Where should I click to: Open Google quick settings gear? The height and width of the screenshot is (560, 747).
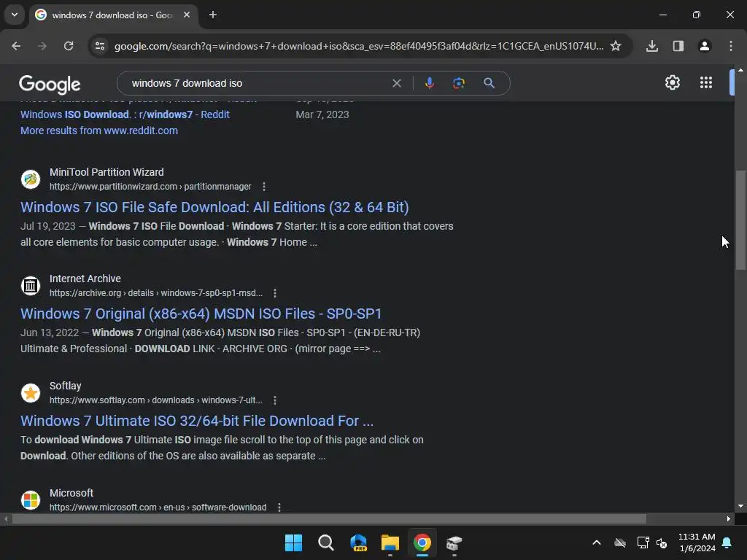click(x=672, y=83)
